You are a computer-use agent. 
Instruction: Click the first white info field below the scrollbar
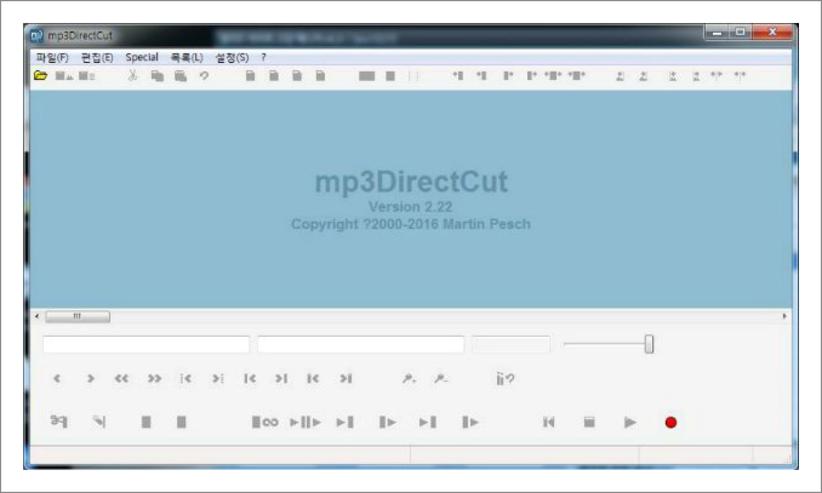146,344
